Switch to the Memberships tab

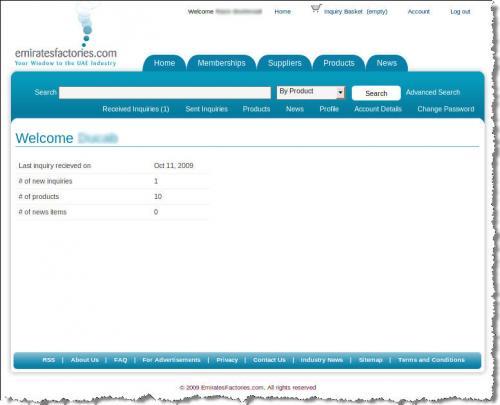click(x=221, y=63)
